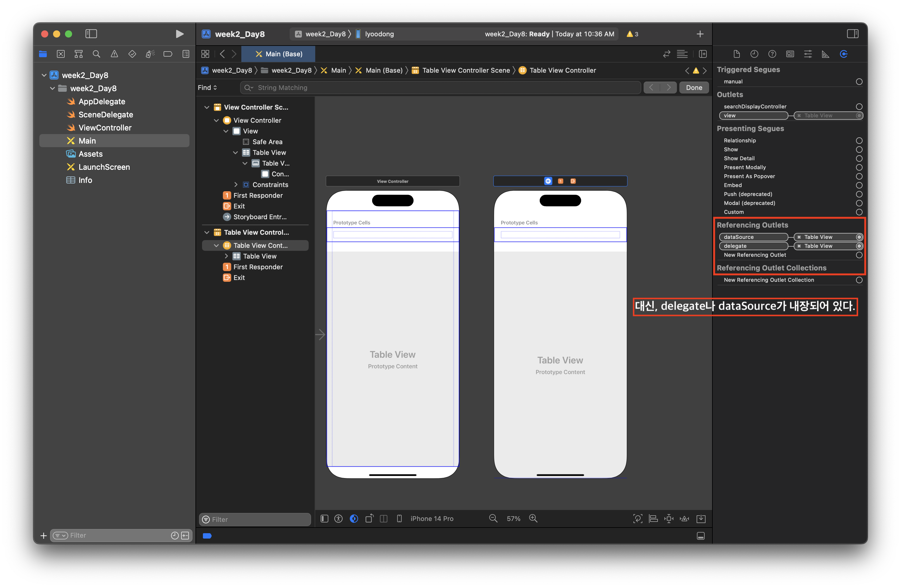
Task: Select the Main (Base) editor tab
Action: click(x=279, y=54)
